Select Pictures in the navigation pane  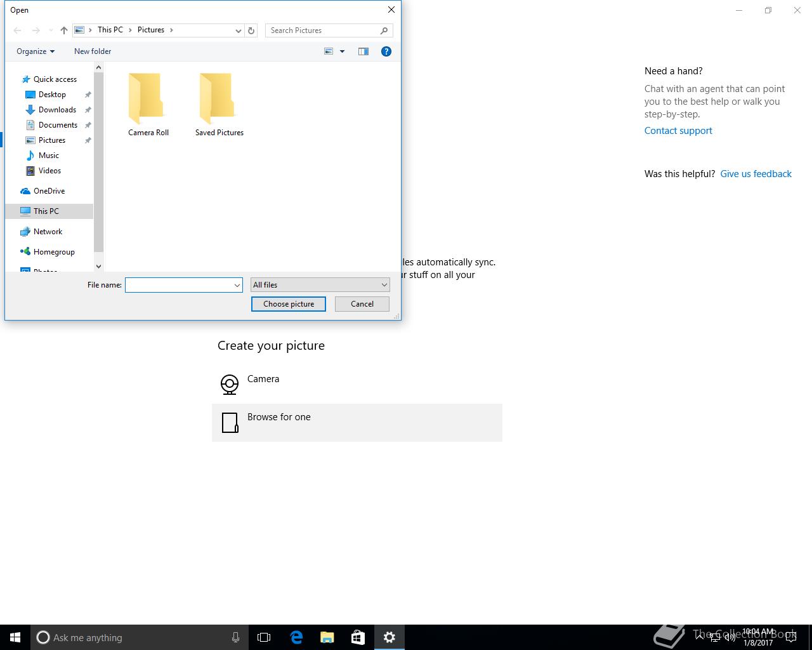point(46,140)
